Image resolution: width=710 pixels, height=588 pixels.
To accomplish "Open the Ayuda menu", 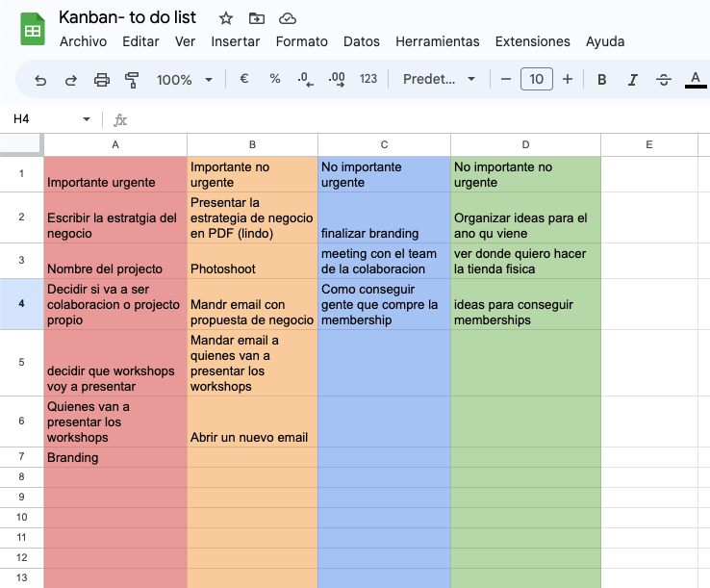I will click(605, 41).
